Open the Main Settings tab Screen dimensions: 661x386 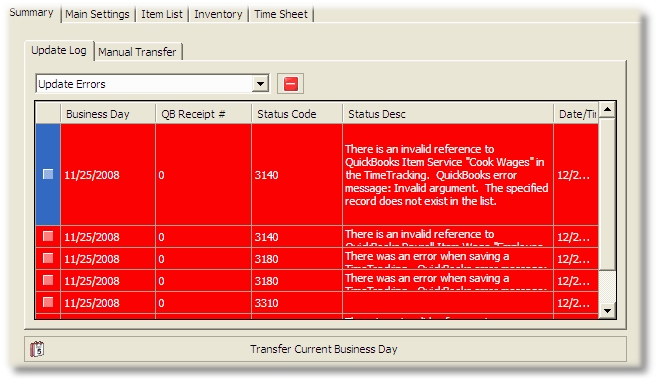[97, 14]
